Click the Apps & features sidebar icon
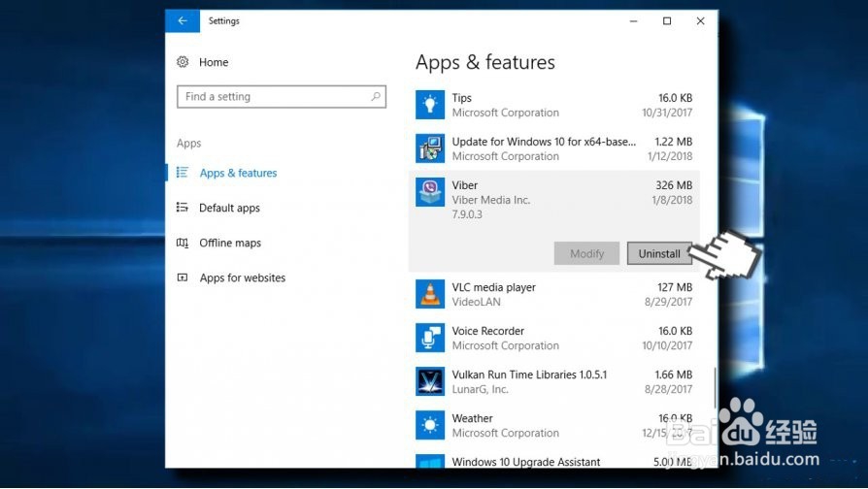 [183, 173]
